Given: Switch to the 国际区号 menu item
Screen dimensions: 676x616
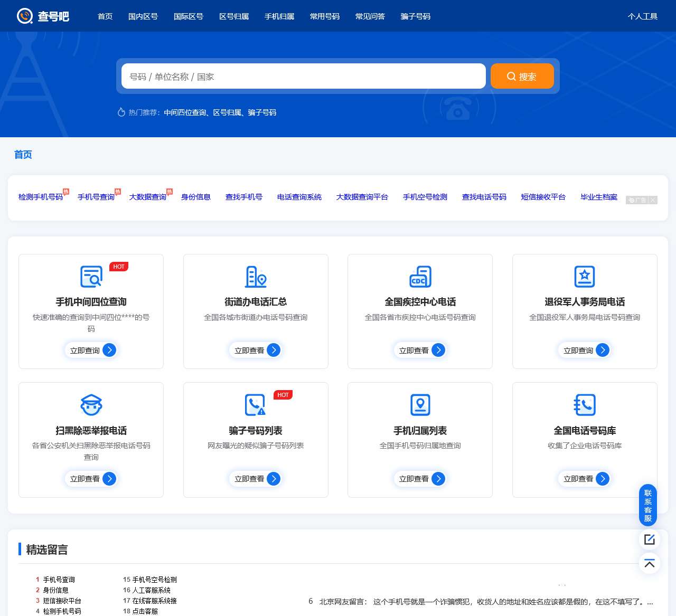Looking at the screenshot, I should pos(188,16).
